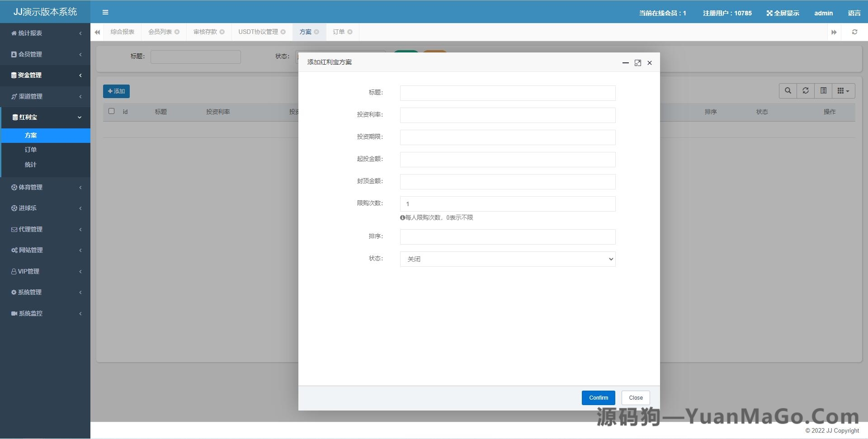Open the search icon in the table toolbar

pos(788,90)
